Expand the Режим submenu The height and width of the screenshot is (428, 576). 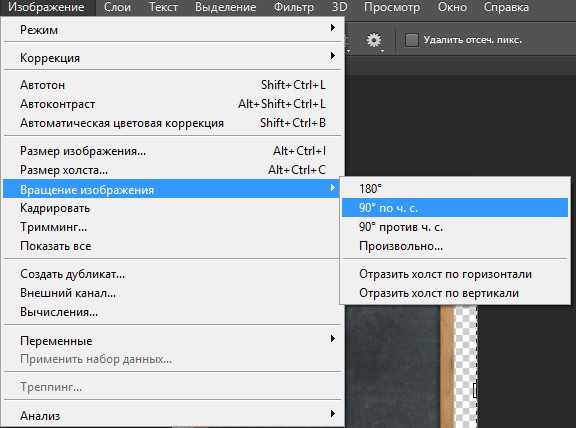(174, 29)
